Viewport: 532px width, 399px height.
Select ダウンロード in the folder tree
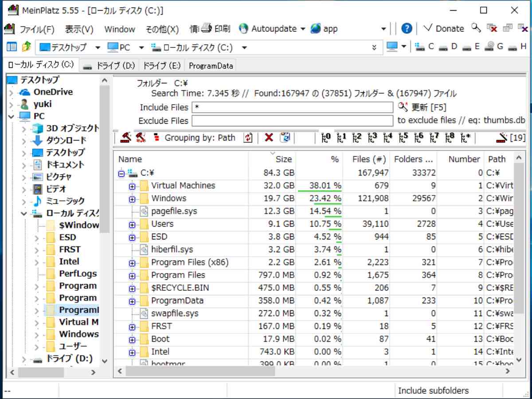pos(66,141)
